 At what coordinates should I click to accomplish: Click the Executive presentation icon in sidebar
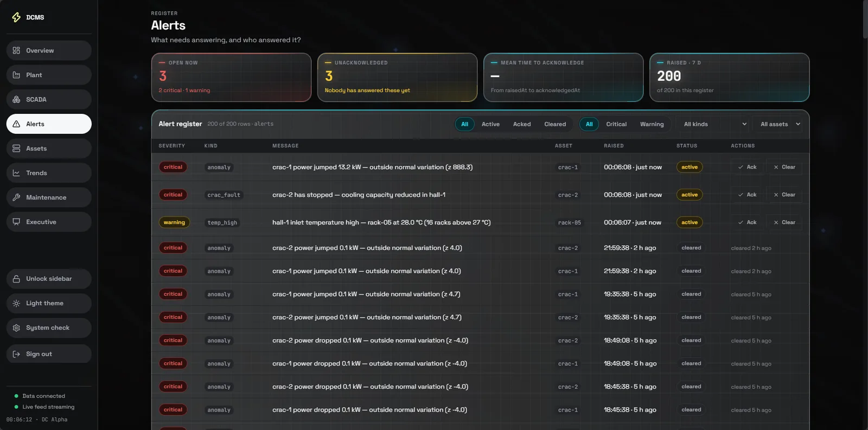(16, 222)
